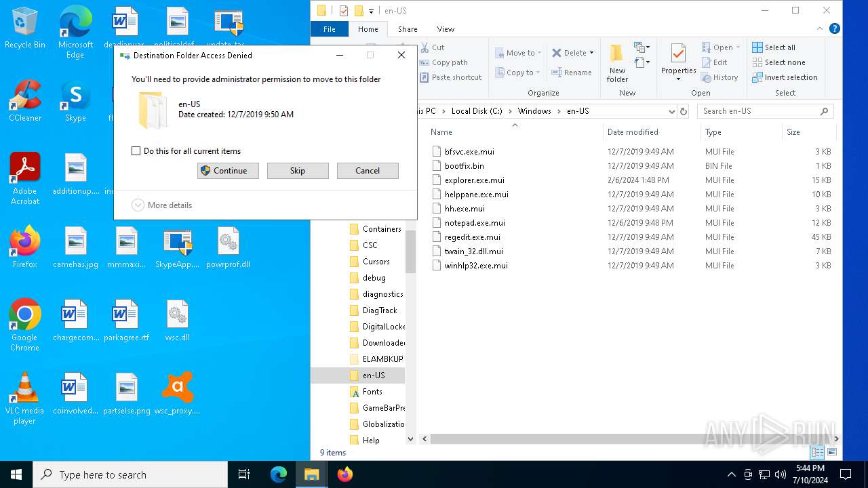The image size is (868, 488).
Task: Click Paste shortcut in the ribbon
Action: tap(450, 77)
